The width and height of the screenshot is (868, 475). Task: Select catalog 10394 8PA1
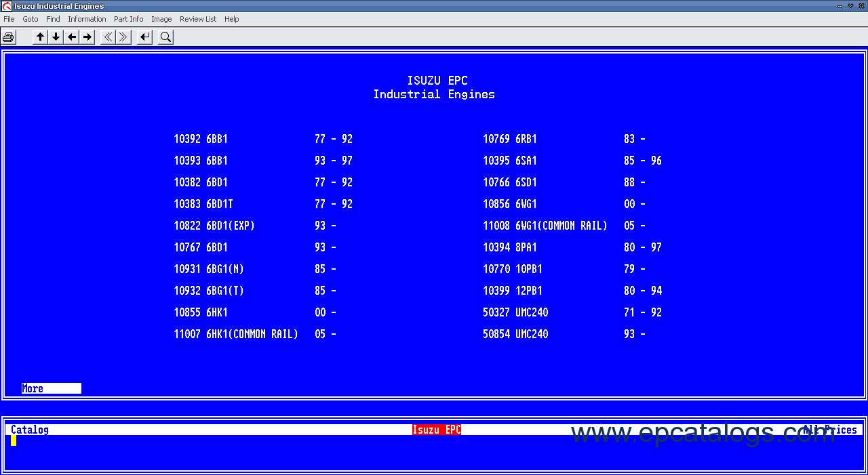coord(572,247)
